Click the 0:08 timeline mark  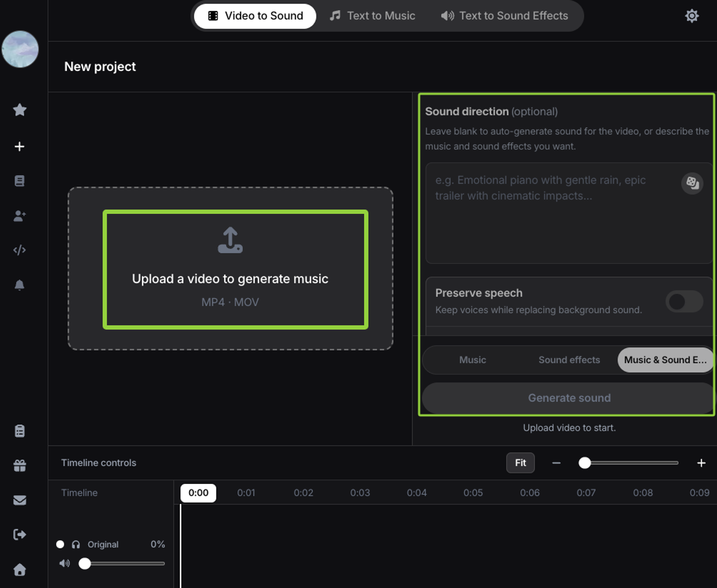(643, 493)
